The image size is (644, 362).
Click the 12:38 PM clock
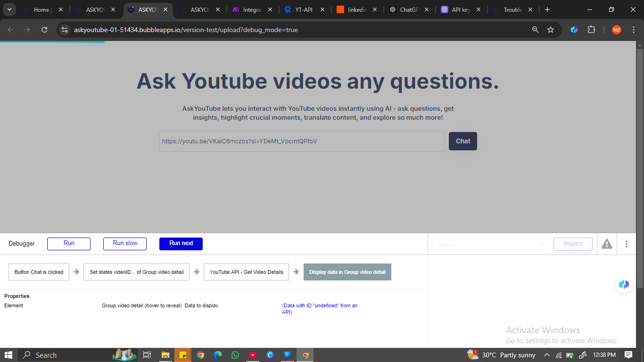pyautogui.click(x=605, y=355)
